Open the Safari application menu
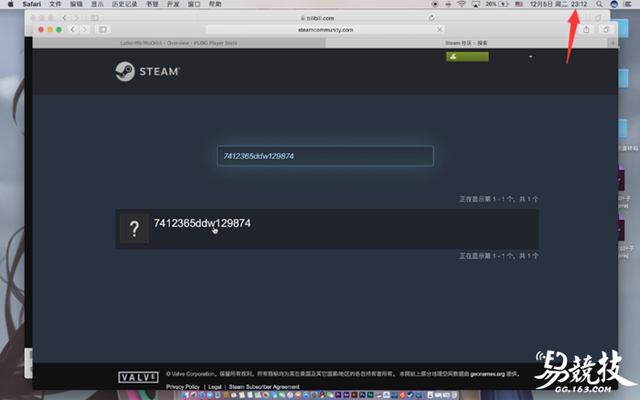Image resolution: width=640 pixels, height=400 pixels. (31, 4)
